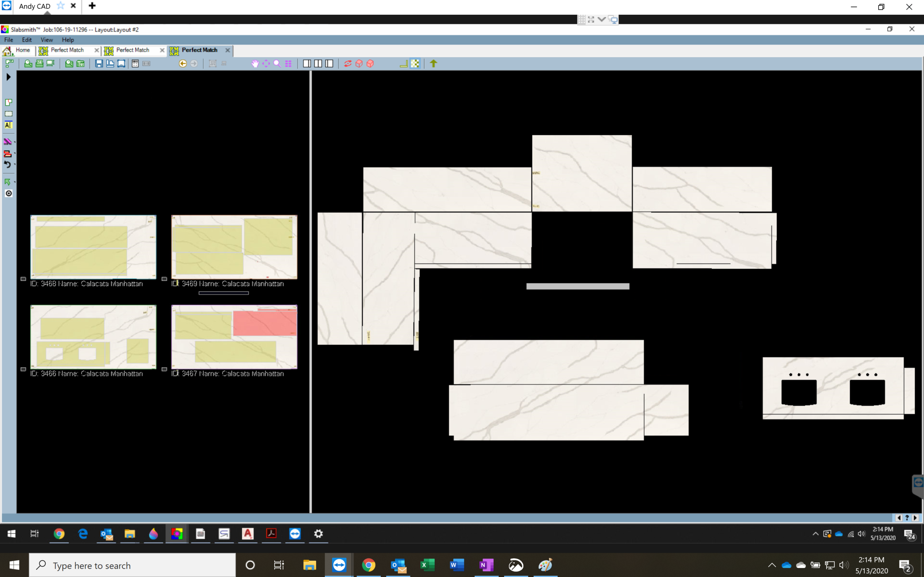Viewport: 924px width, 577px height.
Task: Open Excel from the Windows taskbar
Action: pyautogui.click(x=427, y=565)
